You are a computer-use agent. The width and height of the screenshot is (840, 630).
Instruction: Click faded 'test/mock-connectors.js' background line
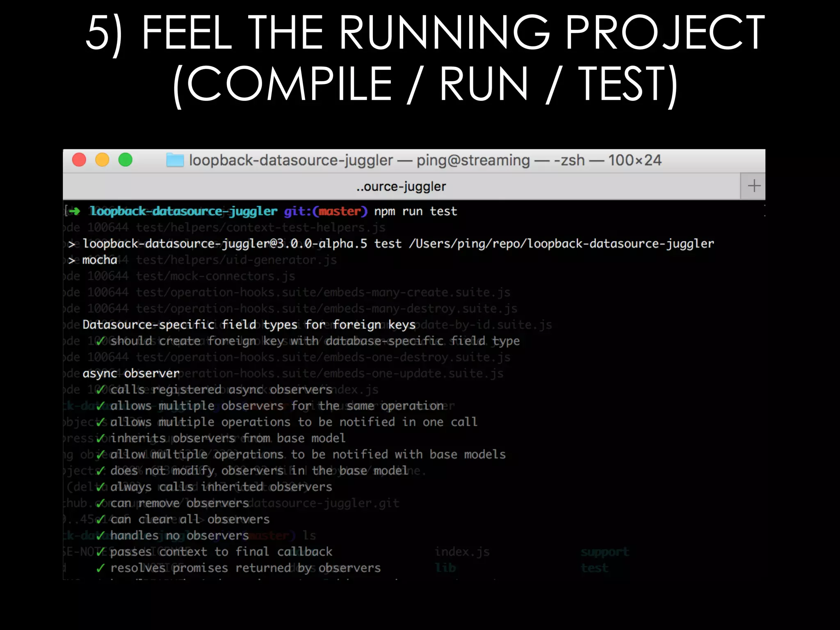[215, 276]
